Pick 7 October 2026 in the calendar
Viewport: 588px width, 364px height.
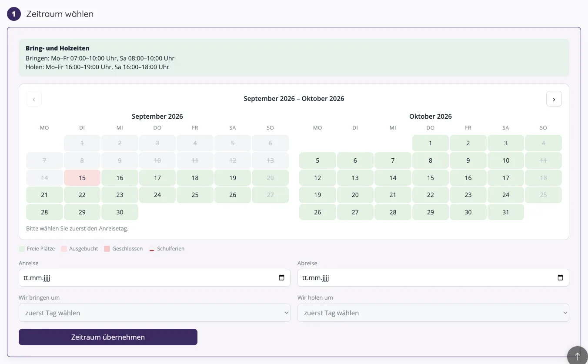tap(393, 160)
